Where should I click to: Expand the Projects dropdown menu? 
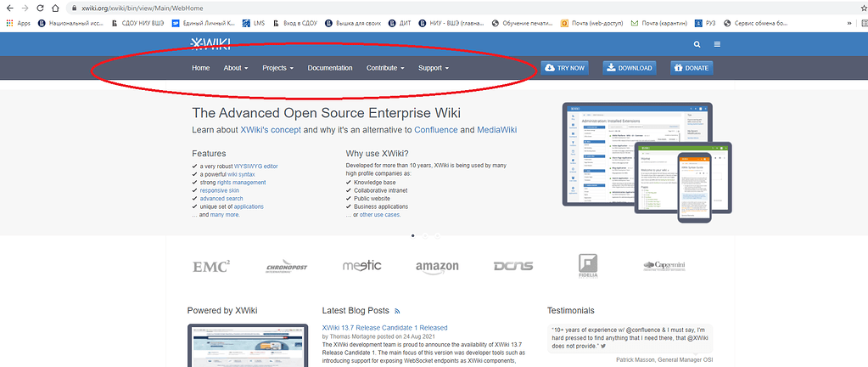click(277, 68)
